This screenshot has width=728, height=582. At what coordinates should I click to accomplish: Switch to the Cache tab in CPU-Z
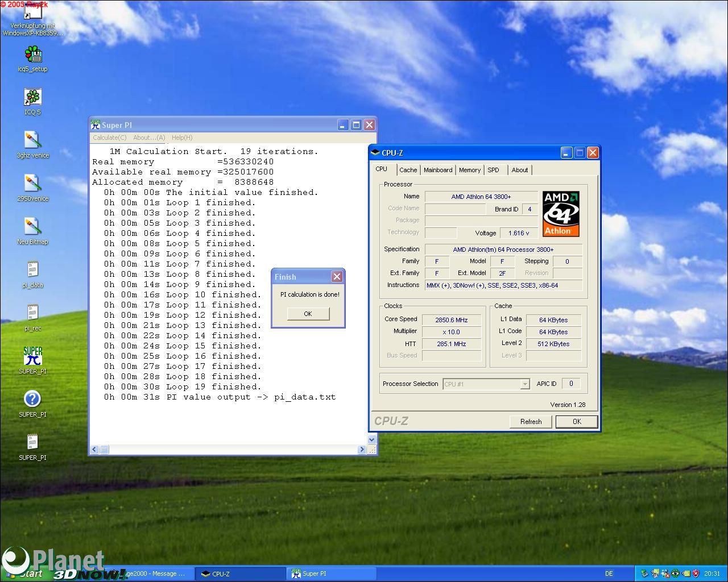point(408,170)
